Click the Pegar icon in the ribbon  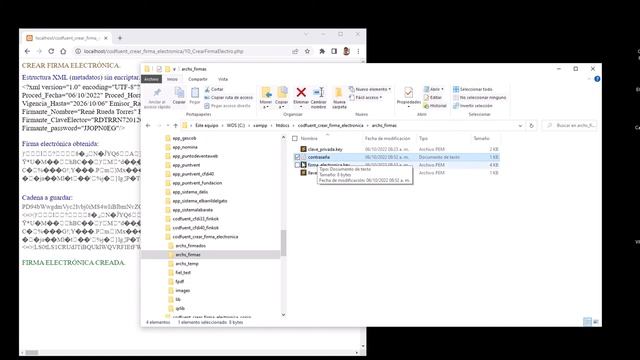pos(195,93)
